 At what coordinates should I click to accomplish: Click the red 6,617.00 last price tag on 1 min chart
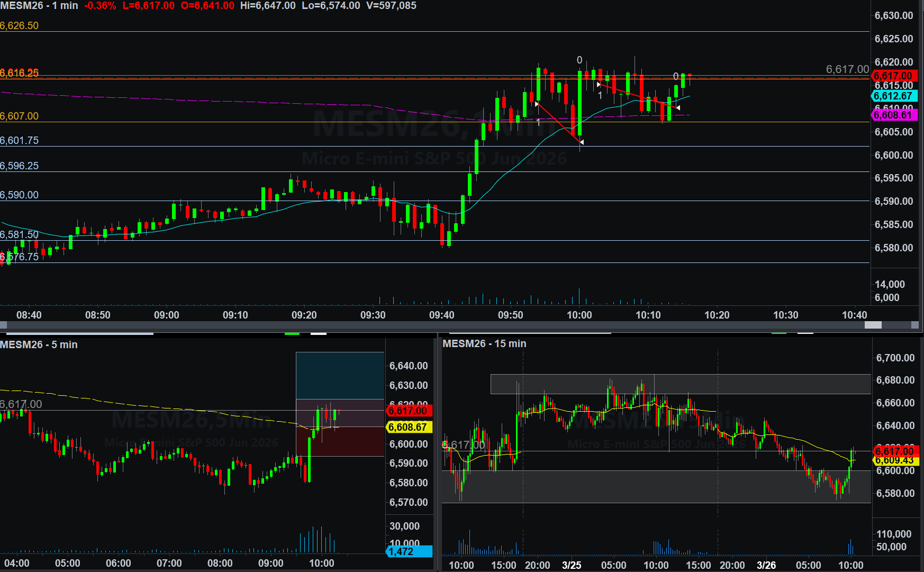[x=893, y=76]
